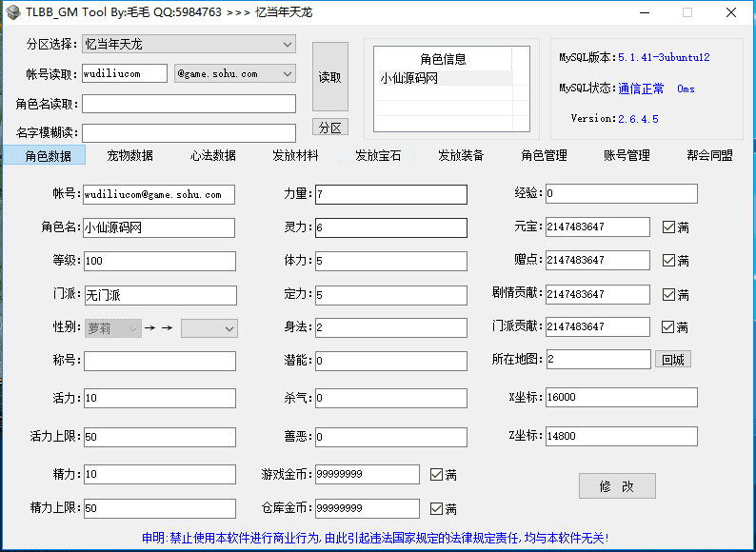The width and height of the screenshot is (756, 552).
Task: Click the 门派 field showing 无门派
Action: coord(160,295)
